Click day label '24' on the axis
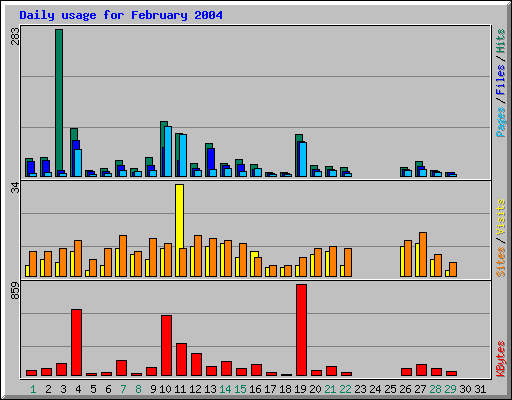Screen dimensions: 512x400 coord(375,389)
